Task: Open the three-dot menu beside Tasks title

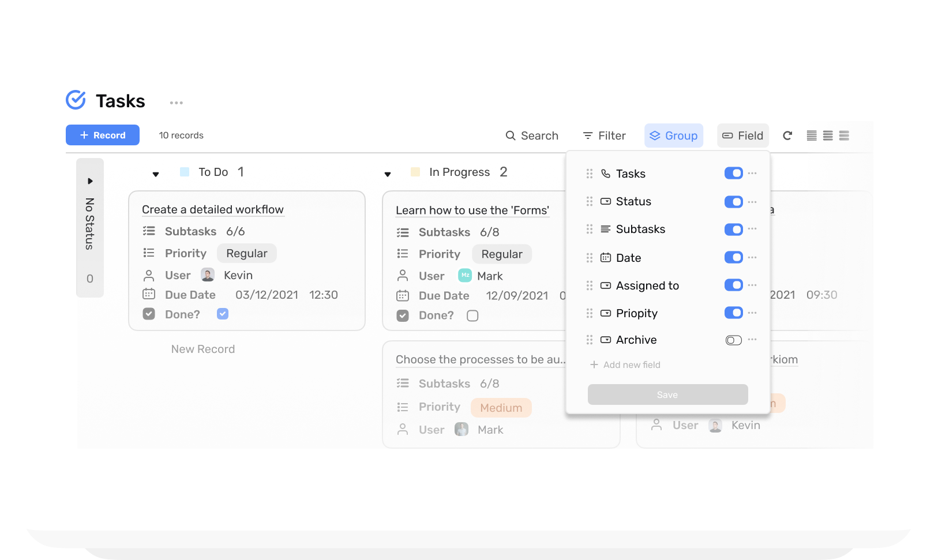Action: click(x=177, y=103)
